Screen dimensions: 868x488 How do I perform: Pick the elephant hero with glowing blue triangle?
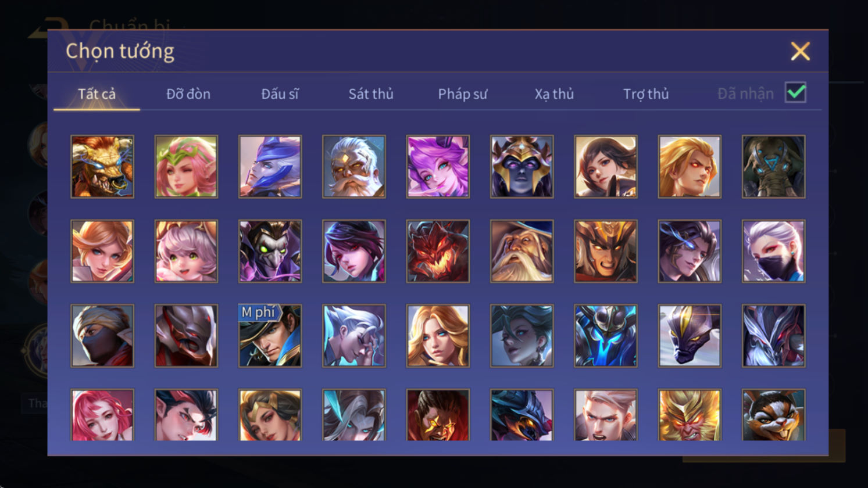[x=773, y=167]
